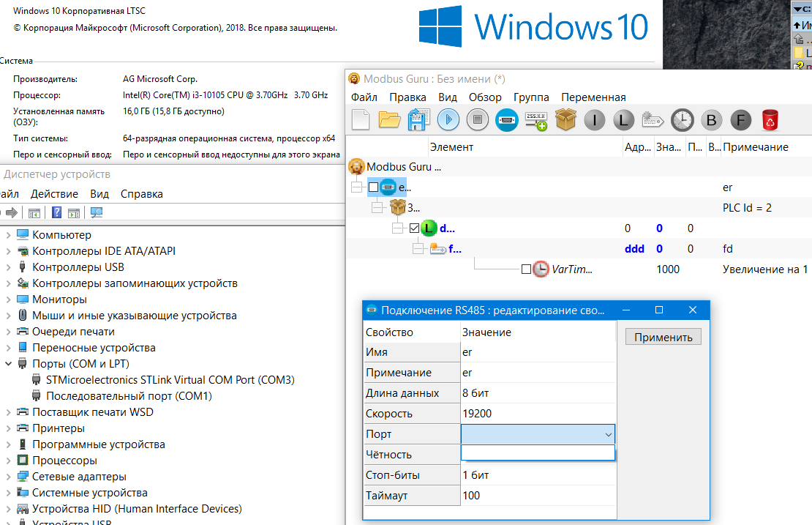Open the Обзор menu

point(485,97)
